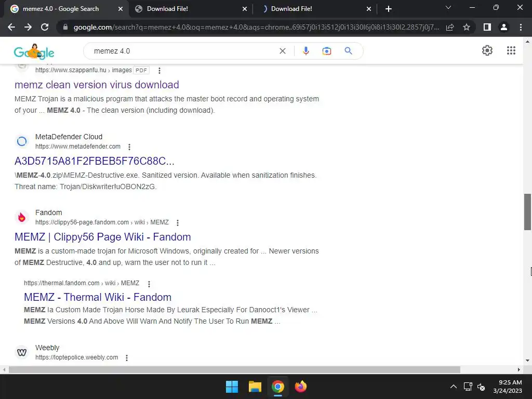Launch Firefox from the taskbar
The width and height of the screenshot is (532, 399).
coord(301,387)
